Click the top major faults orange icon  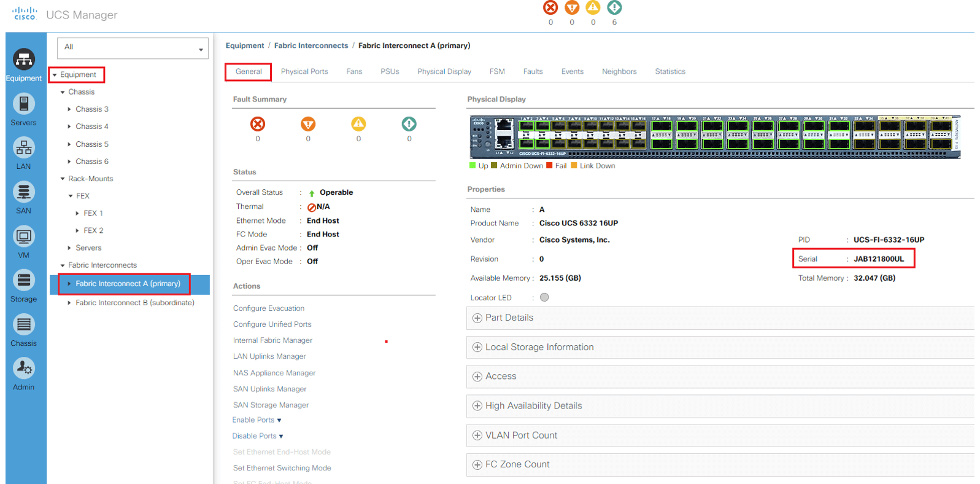point(572,7)
